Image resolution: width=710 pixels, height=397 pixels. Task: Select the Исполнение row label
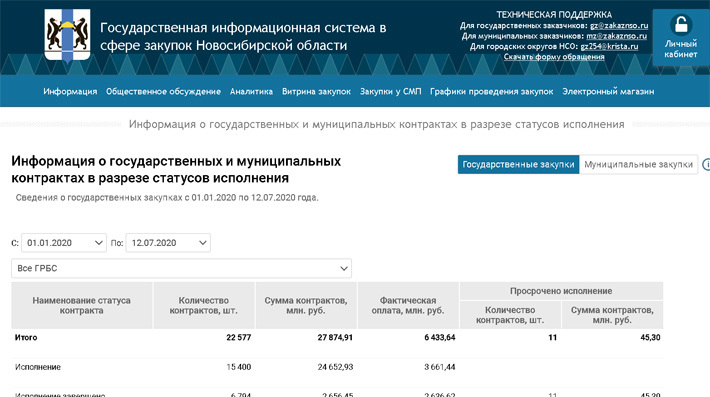38,367
